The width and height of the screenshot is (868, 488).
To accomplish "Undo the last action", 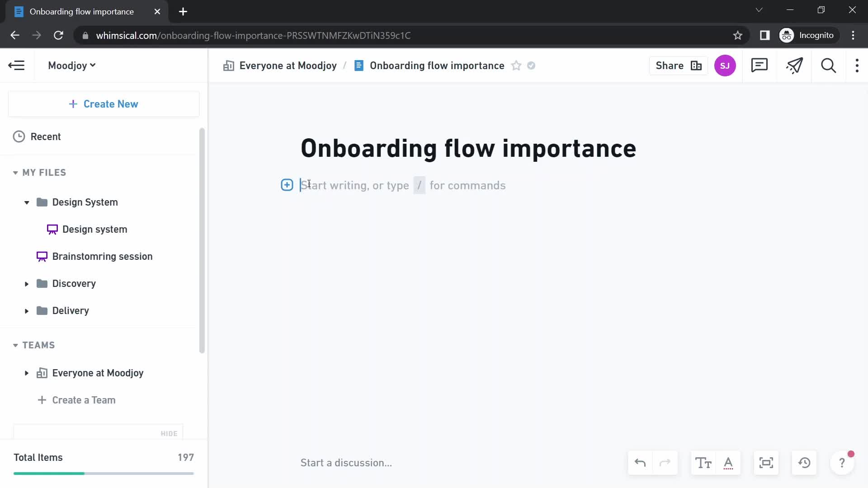I will coord(640,463).
